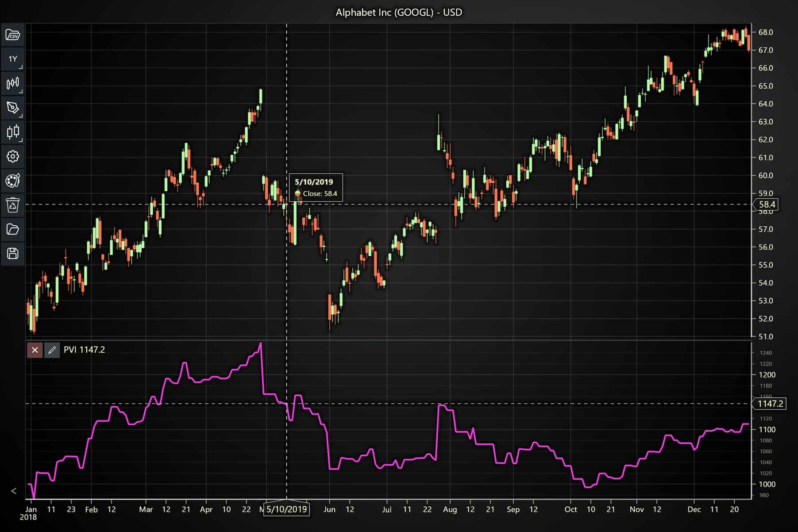Open the technical indicators menu

(12, 83)
